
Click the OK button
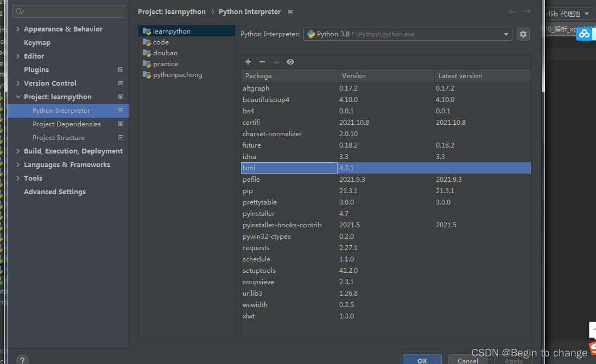(x=422, y=360)
